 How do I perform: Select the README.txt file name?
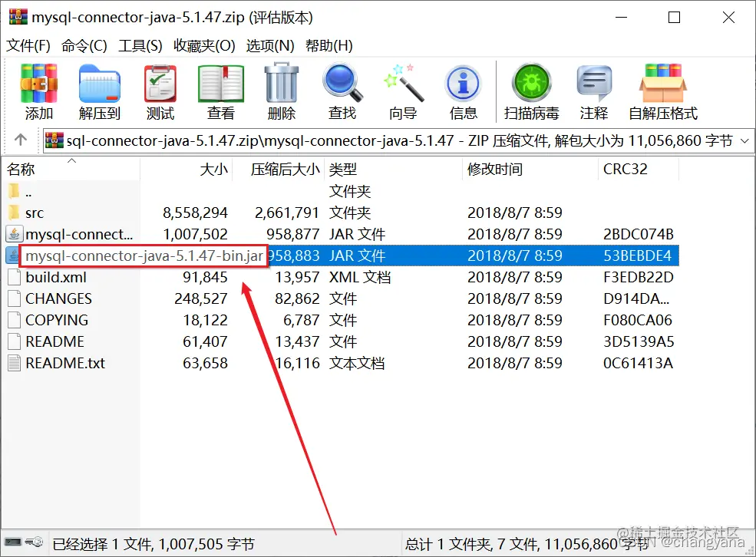point(65,363)
